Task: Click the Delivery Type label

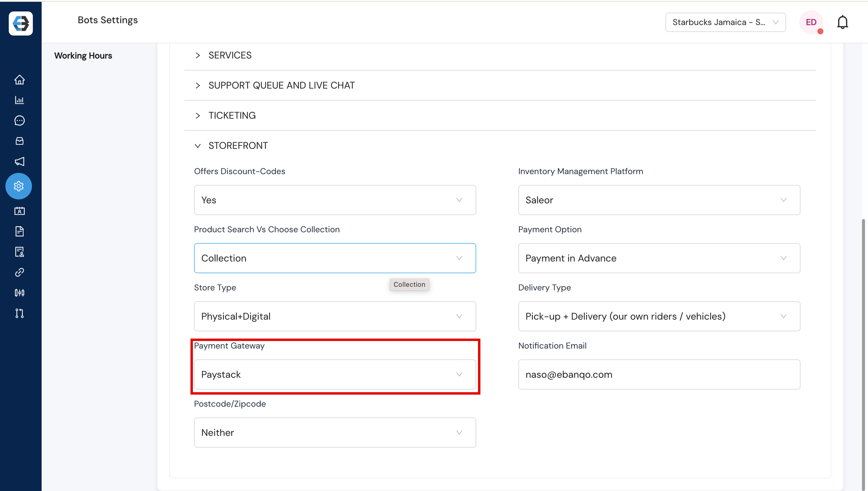Action: (544, 288)
